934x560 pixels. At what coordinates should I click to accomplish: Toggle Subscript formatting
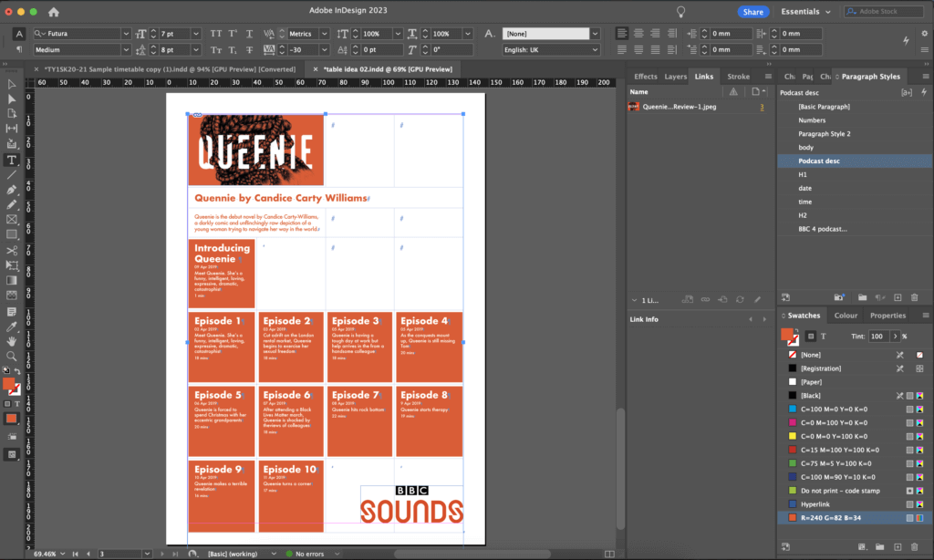[233, 50]
